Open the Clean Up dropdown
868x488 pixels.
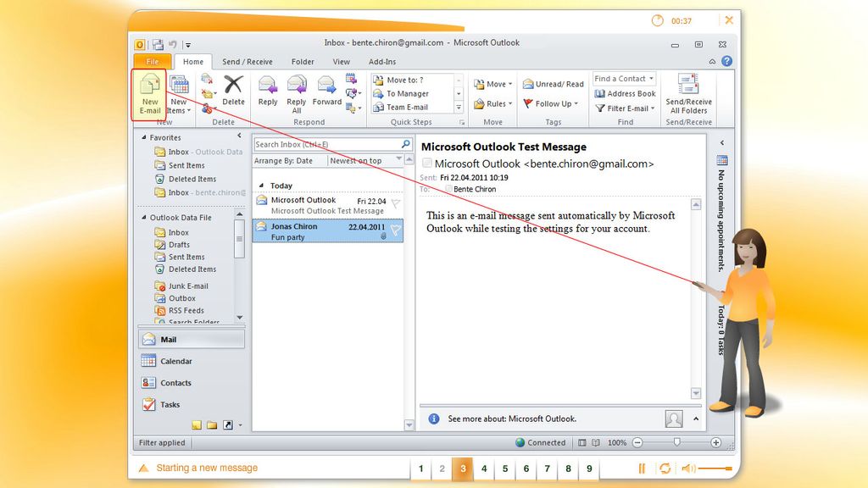209,93
